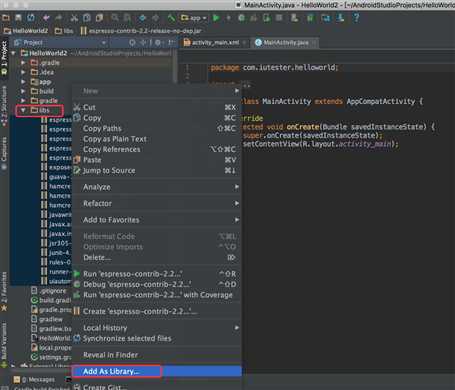Toggle the 2: Favorites tool window

point(4,291)
